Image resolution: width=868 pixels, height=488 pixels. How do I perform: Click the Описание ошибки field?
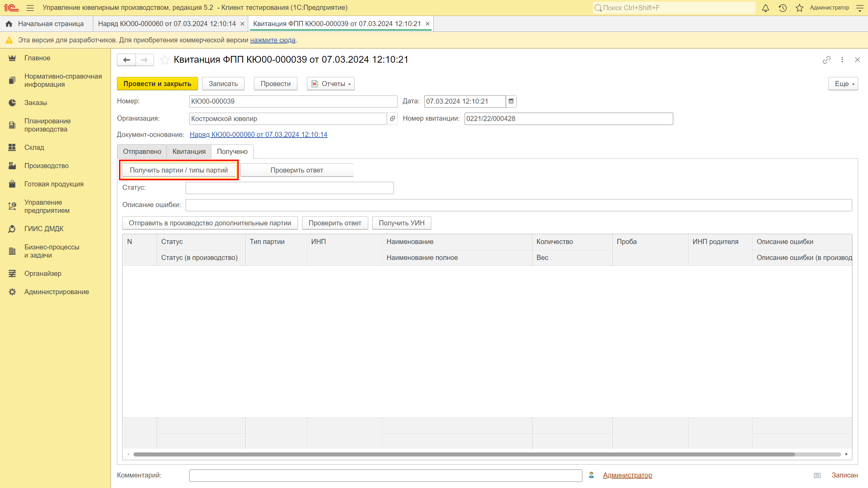(519, 205)
